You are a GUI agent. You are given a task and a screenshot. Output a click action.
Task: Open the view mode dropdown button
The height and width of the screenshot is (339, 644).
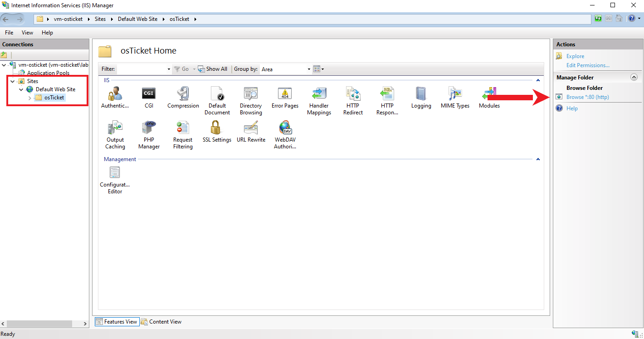point(319,69)
